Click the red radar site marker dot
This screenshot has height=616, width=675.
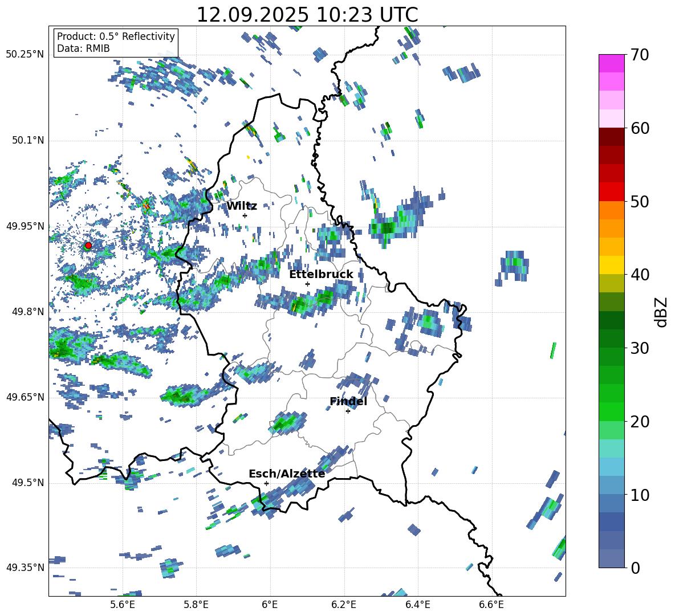[x=88, y=245]
